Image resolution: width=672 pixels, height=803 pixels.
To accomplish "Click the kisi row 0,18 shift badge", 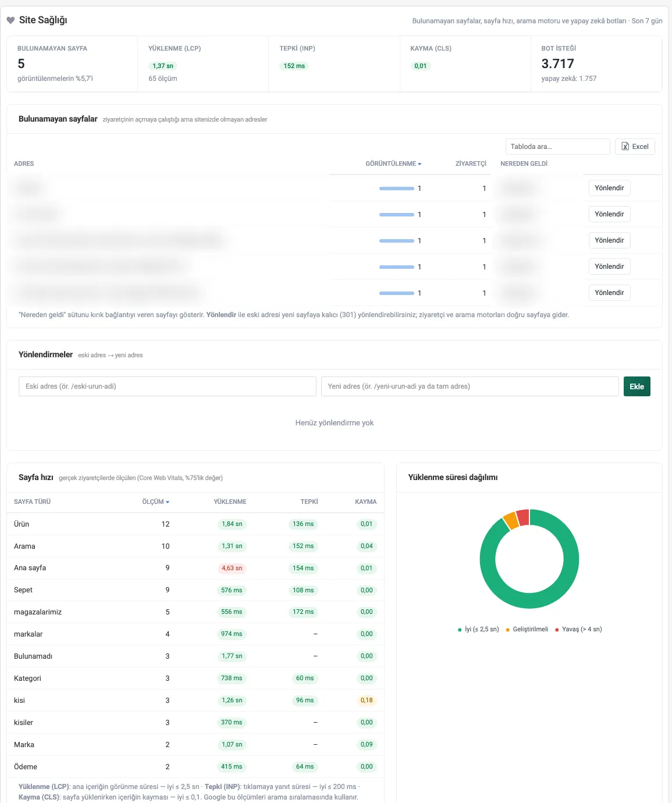I will tap(367, 701).
